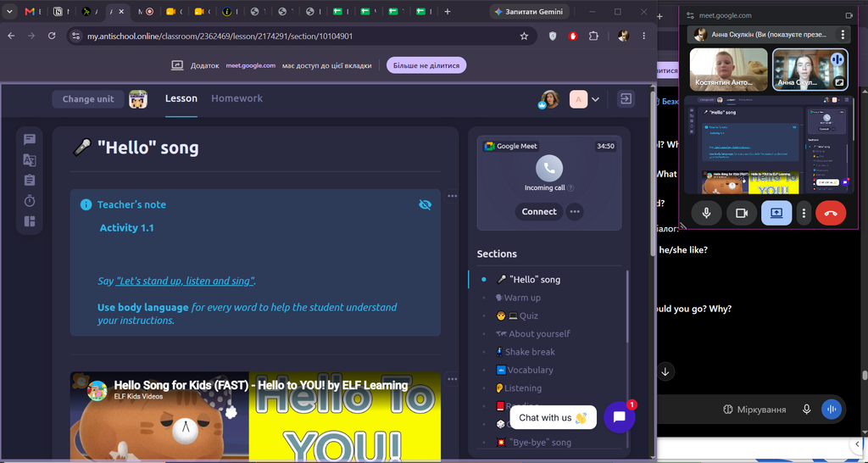868x463 pixels.
Task: Toggle camera in Meet window
Action: point(741,213)
